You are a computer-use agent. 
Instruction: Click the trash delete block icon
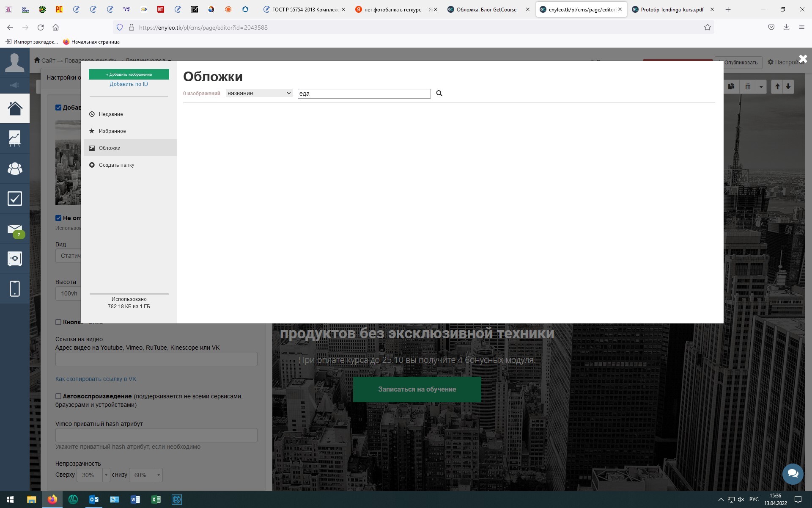tap(748, 86)
